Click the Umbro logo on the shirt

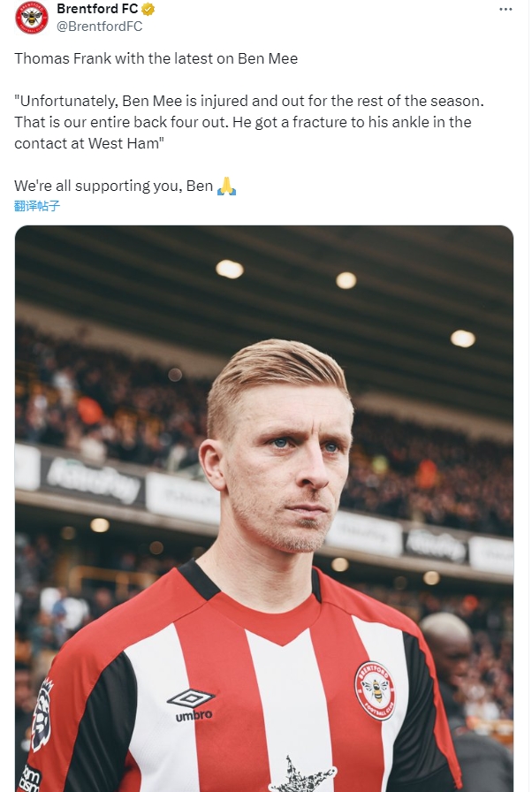pos(190,705)
